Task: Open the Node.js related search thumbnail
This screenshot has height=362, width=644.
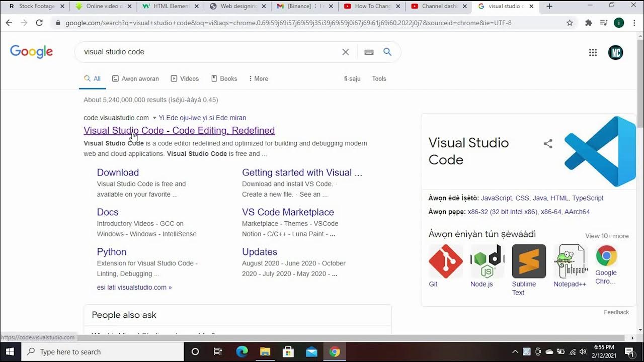Action: (487, 261)
